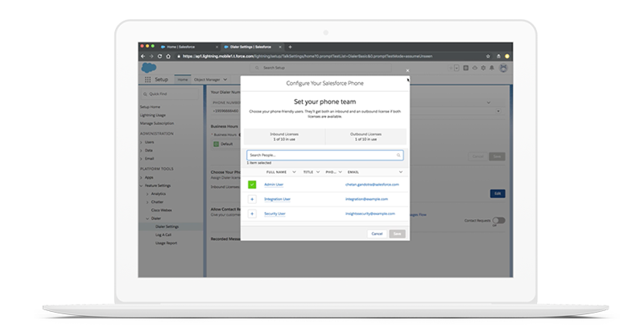Add Integration User with plus button
The image size is (644, 336).
pos(252,199)
